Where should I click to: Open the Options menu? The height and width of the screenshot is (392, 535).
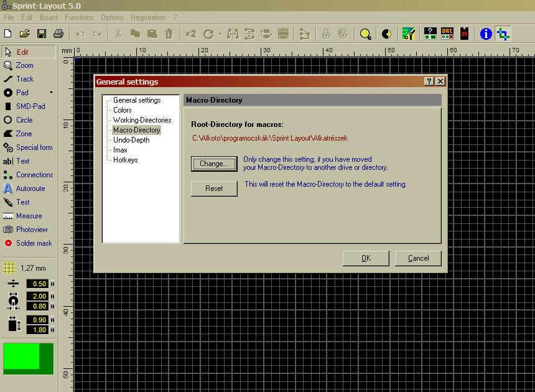coord(112,17)
